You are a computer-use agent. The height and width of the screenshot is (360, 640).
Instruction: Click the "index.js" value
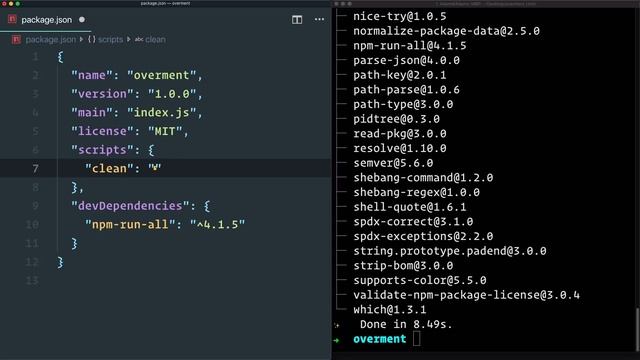pos(161,113)
